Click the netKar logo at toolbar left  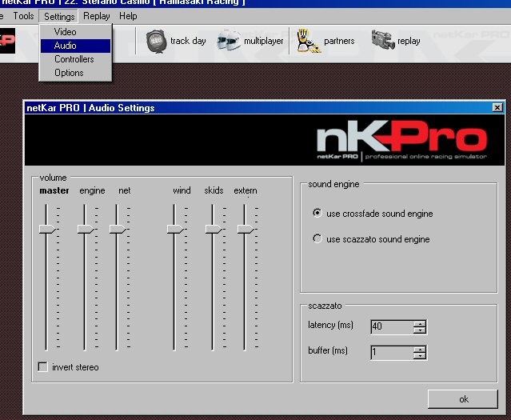point(7,41)
